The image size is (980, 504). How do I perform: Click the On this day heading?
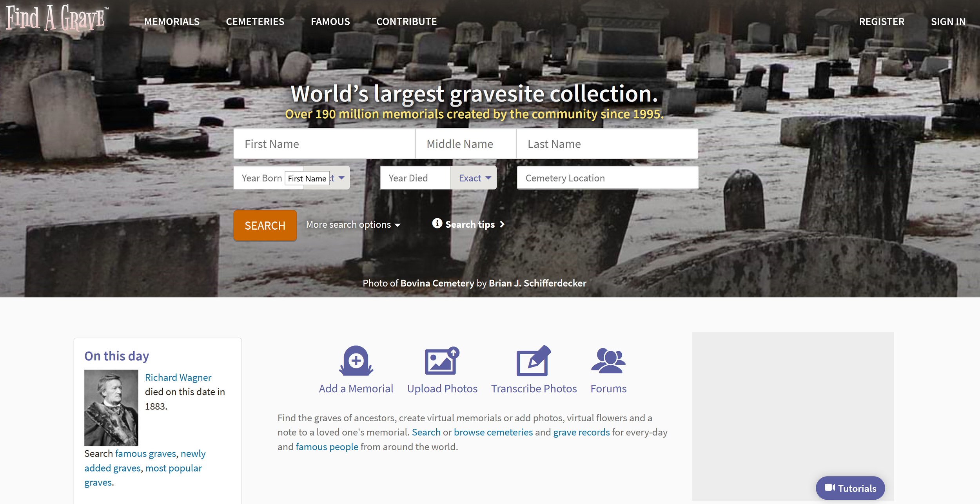(116, 356)
